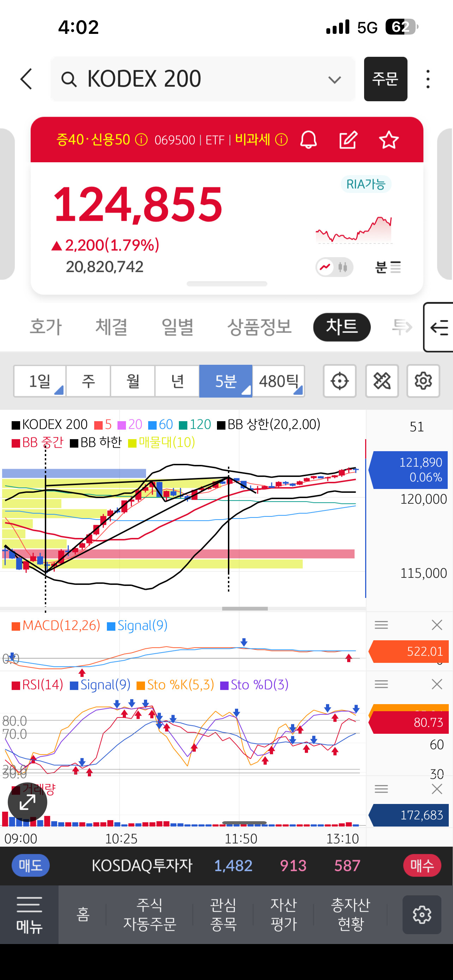
Task: Open the 메뉴 hamburger menu
Action: (x=29, y=915)
